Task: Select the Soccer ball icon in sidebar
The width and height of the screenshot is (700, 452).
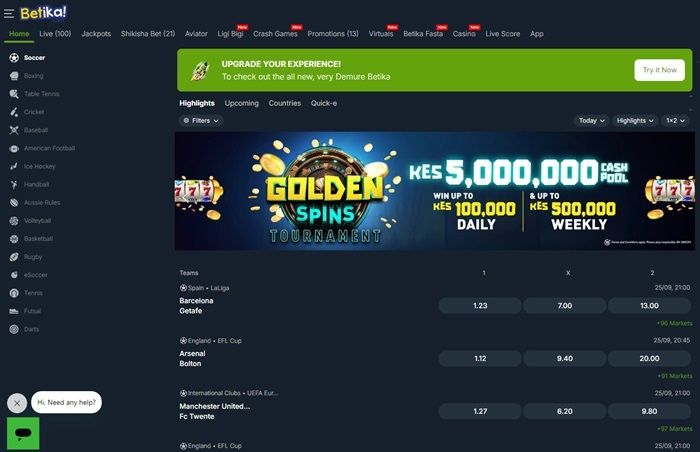Action: [14, 58]
